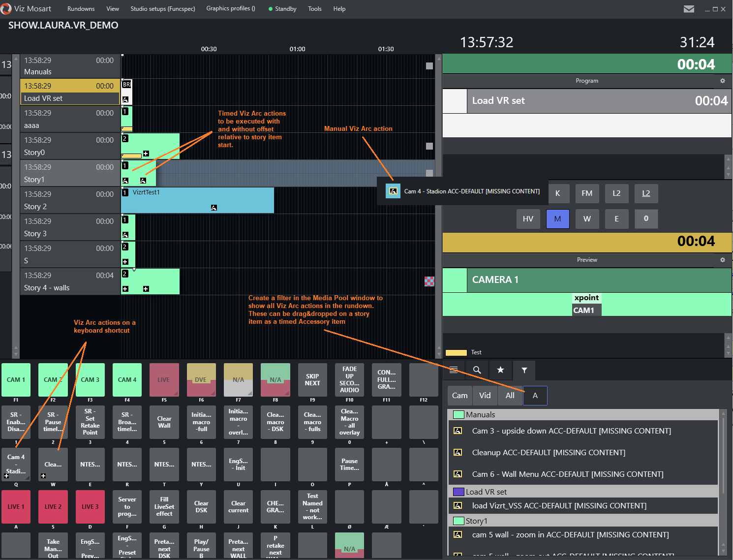Image resolution: width=733 pixels, height=560 pixels.
Task: Open Program window settings gear
Action: tap(722, 81)
